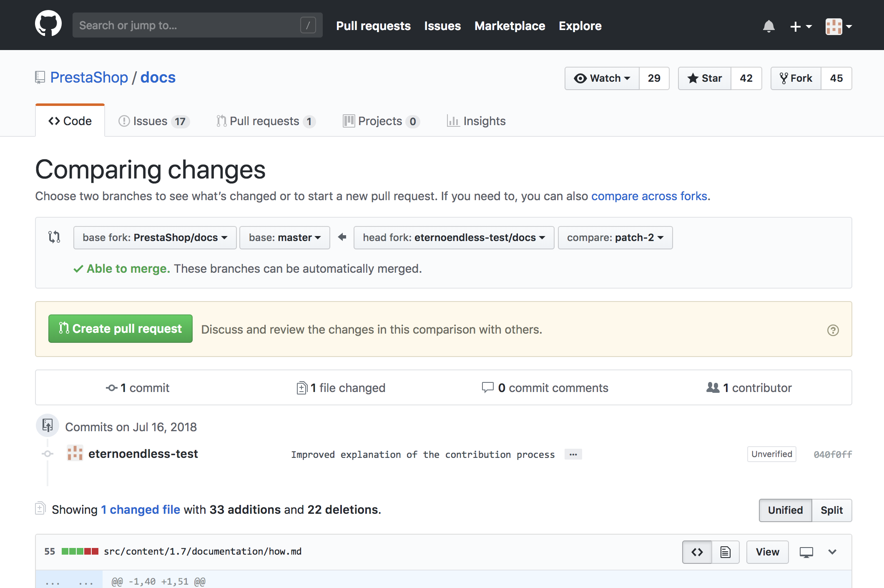Jump to 1 file changed section
Image resolution: width=884 pixels, height=588 pixels.
341,388
